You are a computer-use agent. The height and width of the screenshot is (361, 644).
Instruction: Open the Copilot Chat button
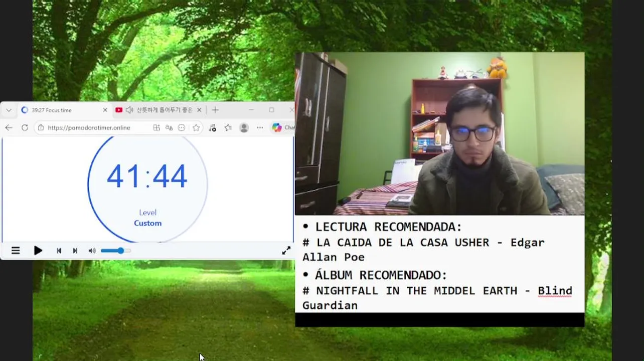[x=283, y=128]
